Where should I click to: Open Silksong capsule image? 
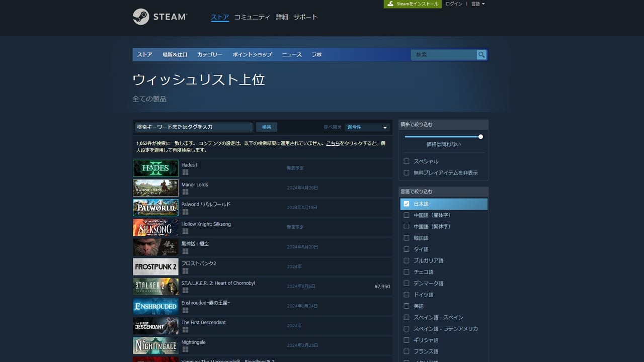(x=155, y=227)
